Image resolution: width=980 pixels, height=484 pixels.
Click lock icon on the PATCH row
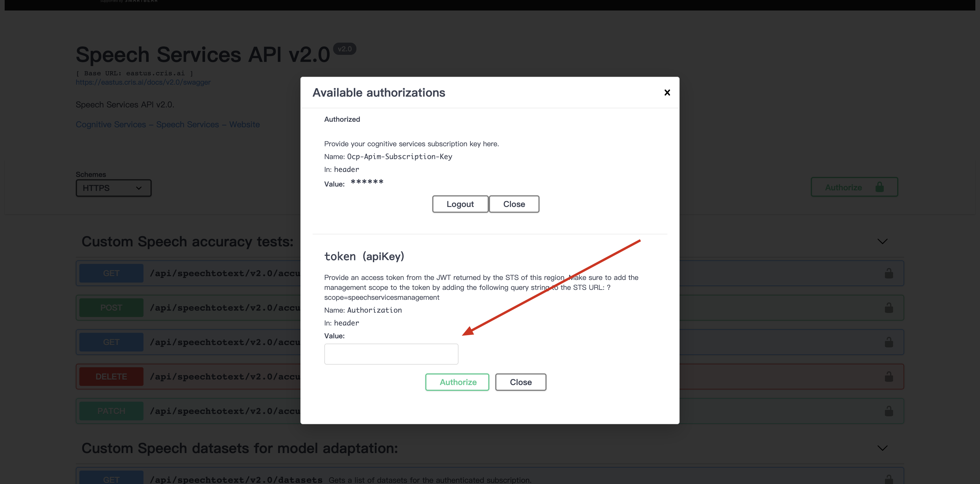(x=889, y=411)
